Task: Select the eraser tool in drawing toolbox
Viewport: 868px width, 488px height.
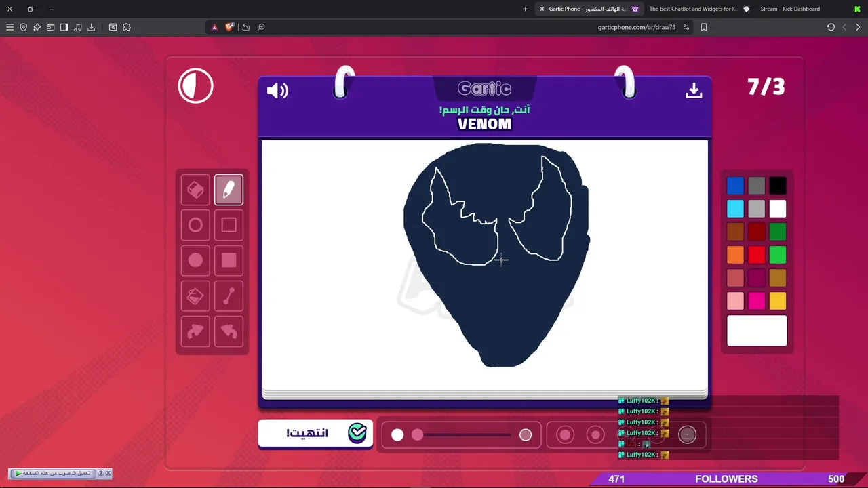Action: [x=195, y=190]
